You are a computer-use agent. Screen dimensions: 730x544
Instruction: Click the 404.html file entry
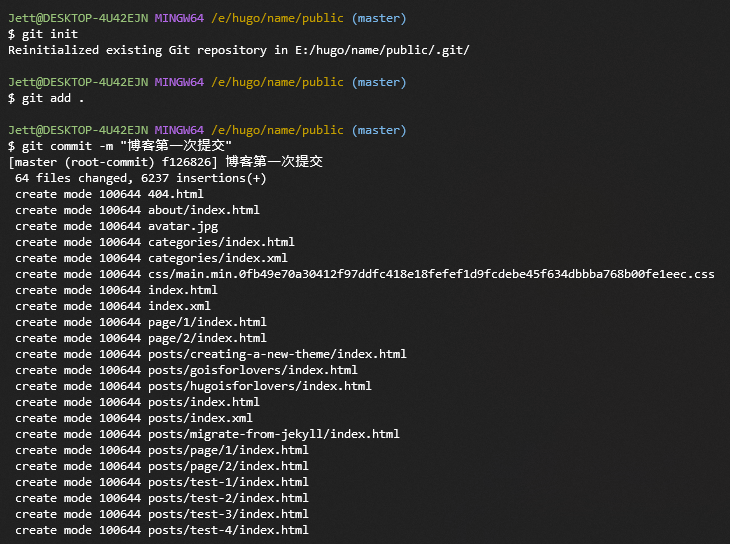175,194
